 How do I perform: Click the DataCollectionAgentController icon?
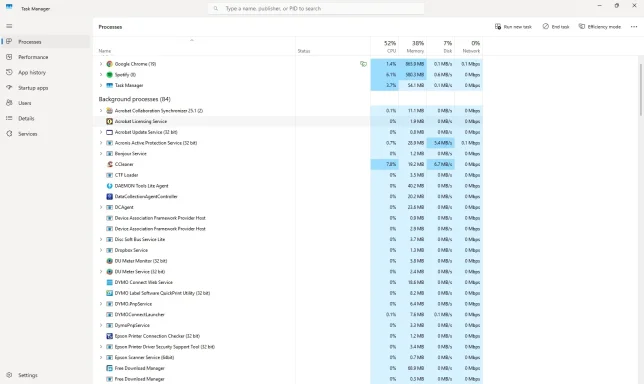point(109,197)
